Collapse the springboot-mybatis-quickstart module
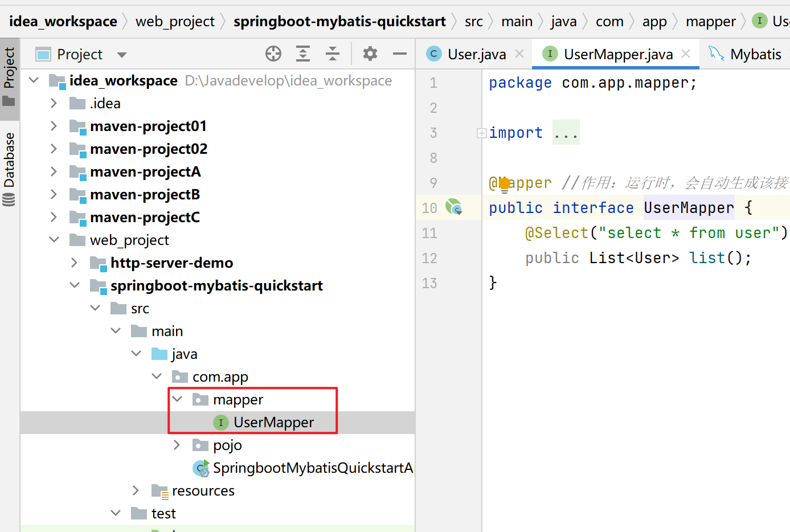 tap(75, 285)
